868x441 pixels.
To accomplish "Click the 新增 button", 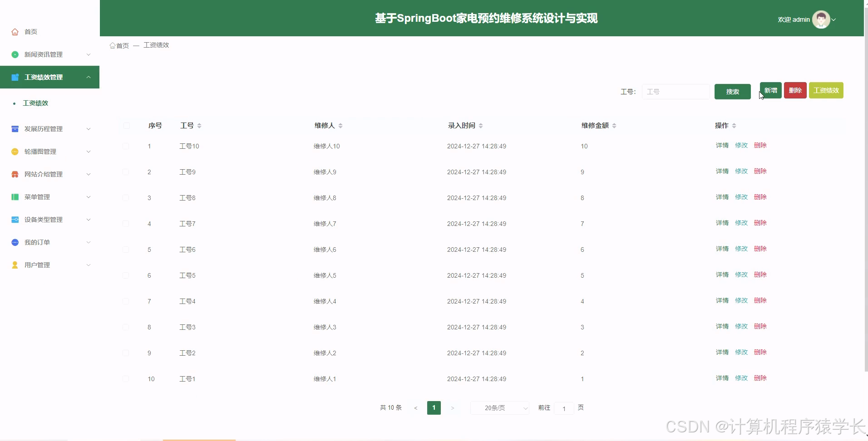I will click(770, 90).
